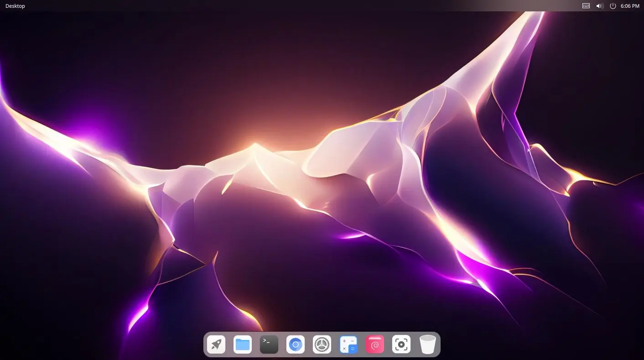Open the File Manager folder icon
Image resolution: width=644 pixels, height=360 pixels.
pos(243,344)
